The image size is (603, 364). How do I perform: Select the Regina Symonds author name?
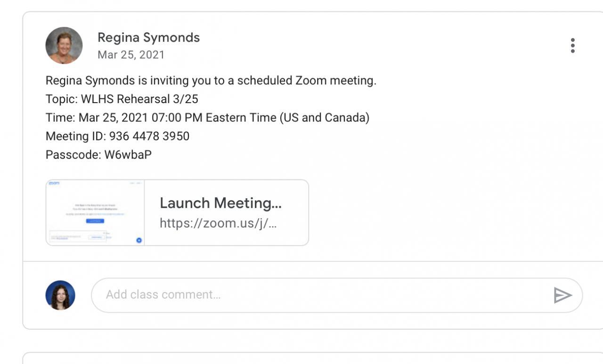148,38
